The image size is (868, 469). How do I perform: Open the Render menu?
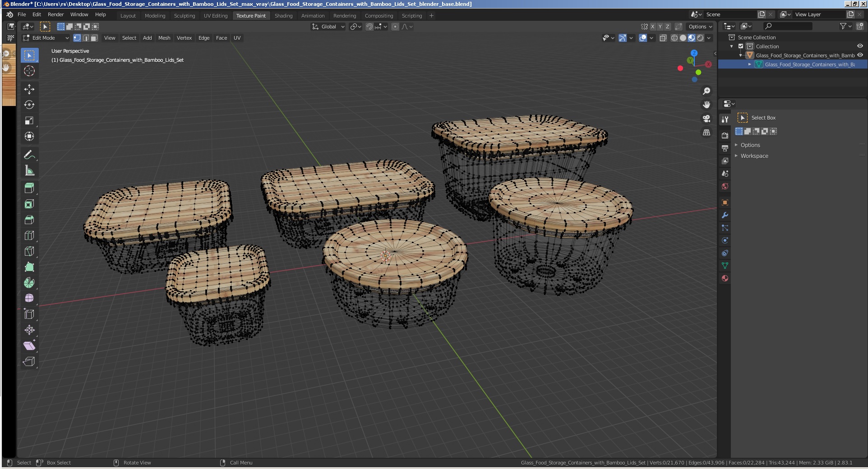coord(56,14)
